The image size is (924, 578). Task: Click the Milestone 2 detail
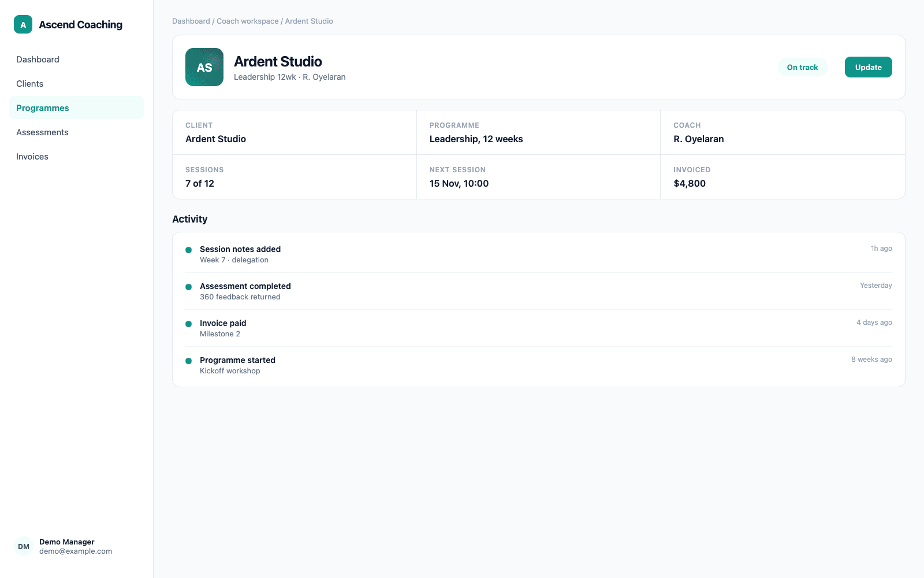click(220, 334)
